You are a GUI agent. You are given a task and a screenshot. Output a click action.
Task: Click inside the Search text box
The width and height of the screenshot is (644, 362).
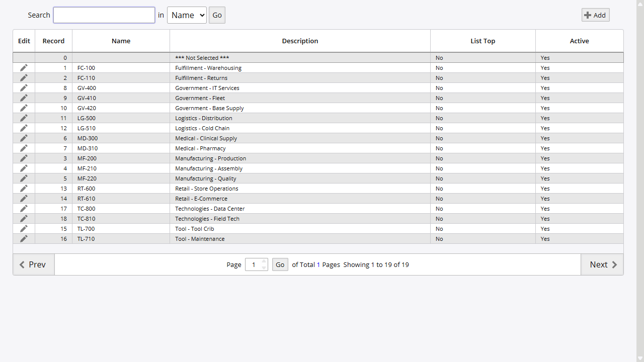point(104,15)
